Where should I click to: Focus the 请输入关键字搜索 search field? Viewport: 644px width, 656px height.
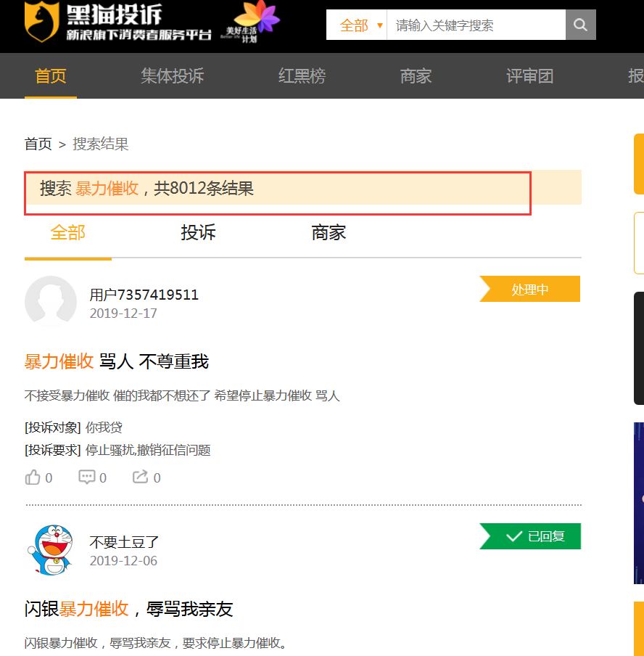476,25
